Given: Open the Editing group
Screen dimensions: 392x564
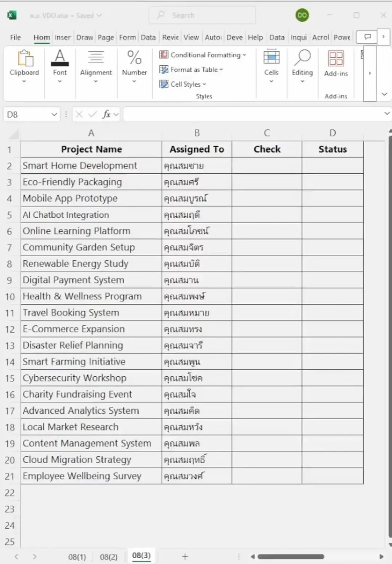Looking at the screenshot, I should 302,67.
